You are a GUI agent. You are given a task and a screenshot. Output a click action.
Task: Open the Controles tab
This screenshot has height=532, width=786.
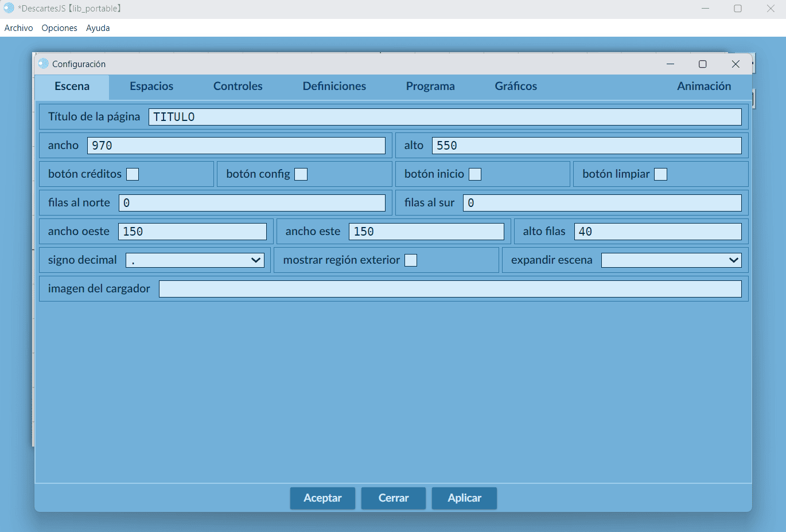(238, 87)
